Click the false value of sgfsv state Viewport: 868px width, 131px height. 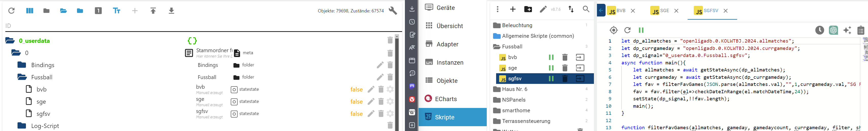tap(356, 114)
